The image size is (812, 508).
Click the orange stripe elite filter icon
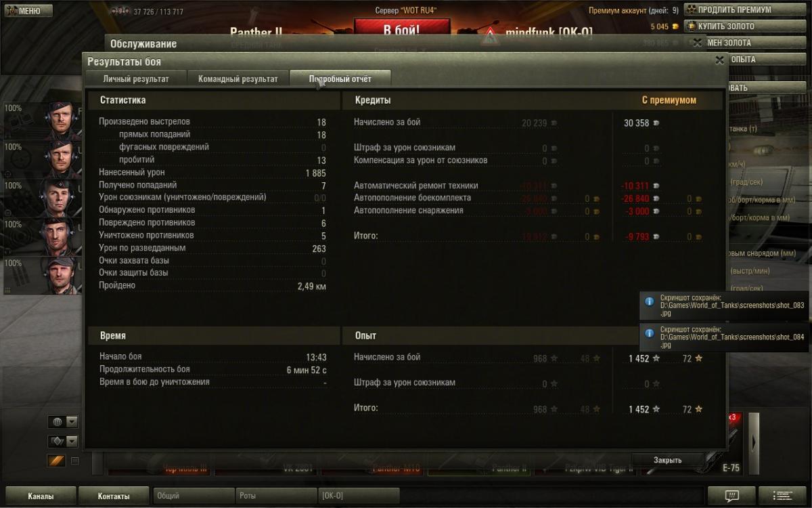pos(56,461)
